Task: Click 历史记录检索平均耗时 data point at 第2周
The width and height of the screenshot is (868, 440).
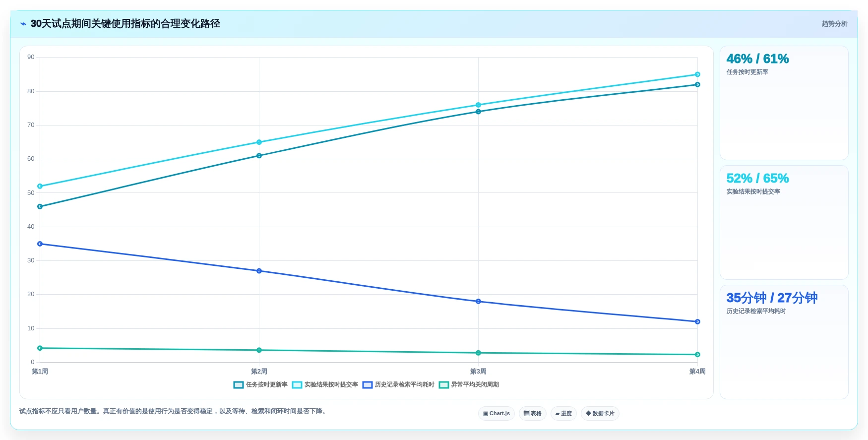Action: click(x=259, y=271)
